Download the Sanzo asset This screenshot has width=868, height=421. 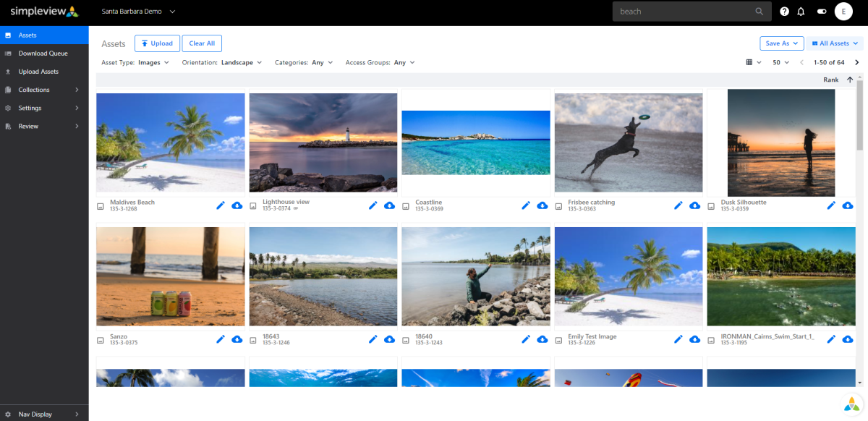[237, 339]
